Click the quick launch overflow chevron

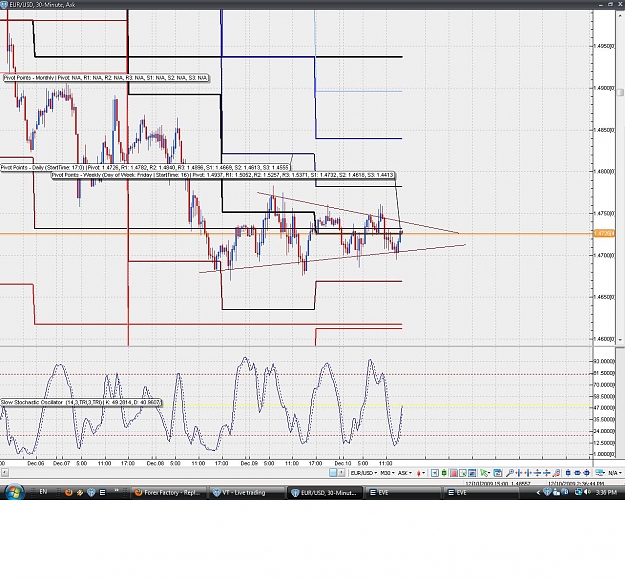click(x=116, y=490)
